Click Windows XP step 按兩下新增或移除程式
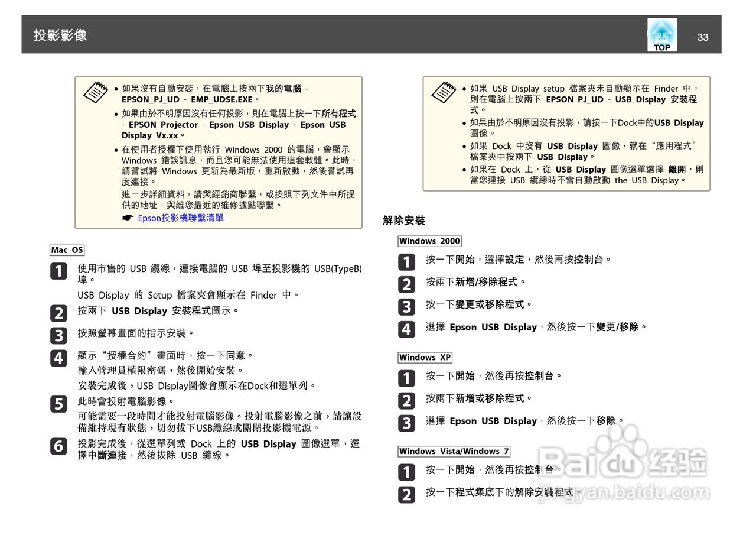The image size is (756, 535). pos(480,398)
